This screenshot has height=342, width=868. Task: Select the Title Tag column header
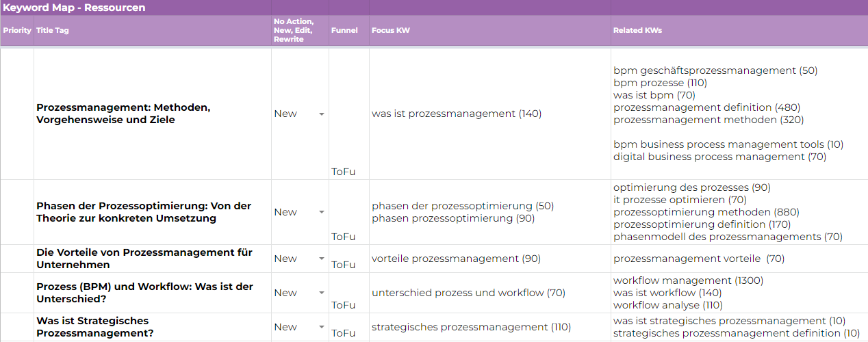[x=53, y=31]
